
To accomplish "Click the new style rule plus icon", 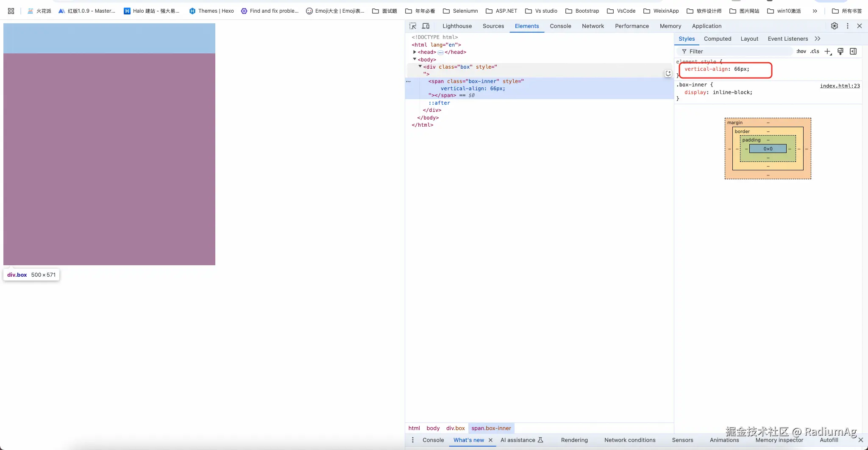I will (x=828, y=52).
